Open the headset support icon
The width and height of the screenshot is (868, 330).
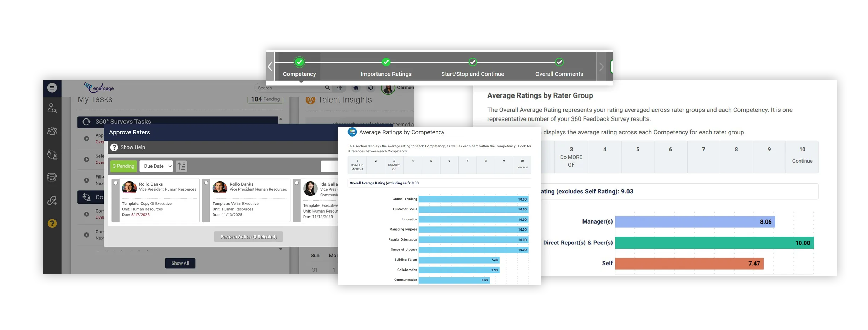370,88
